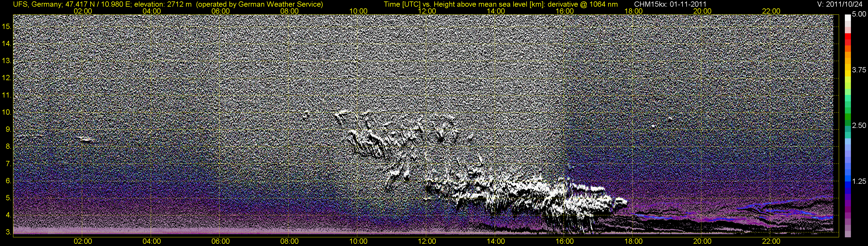The image size is (868, 246).
Task: Click the "1.25" colorbar scale value
Action: tap(859, 181)
